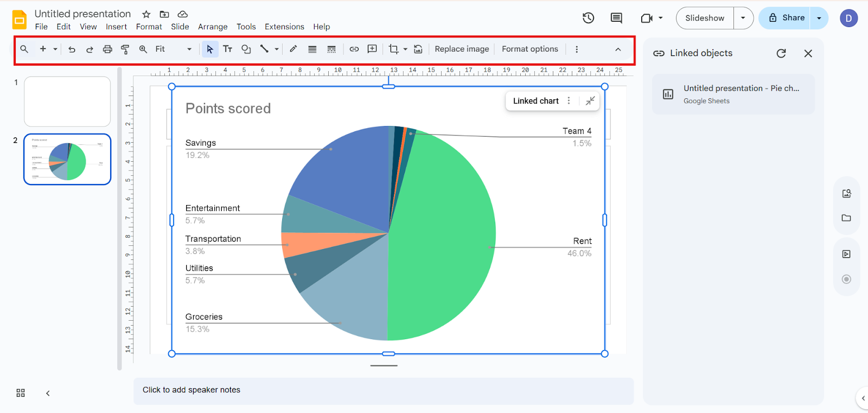Expand the Slideshow options dropdown
The height and width of the screenshot is (413, 868).
pos(743,18)
